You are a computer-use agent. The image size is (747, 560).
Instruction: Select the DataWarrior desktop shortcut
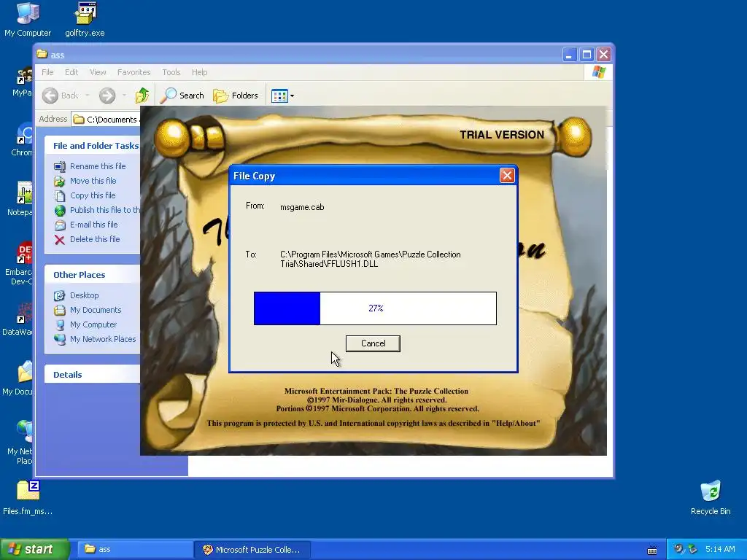[x=18, y=319]
